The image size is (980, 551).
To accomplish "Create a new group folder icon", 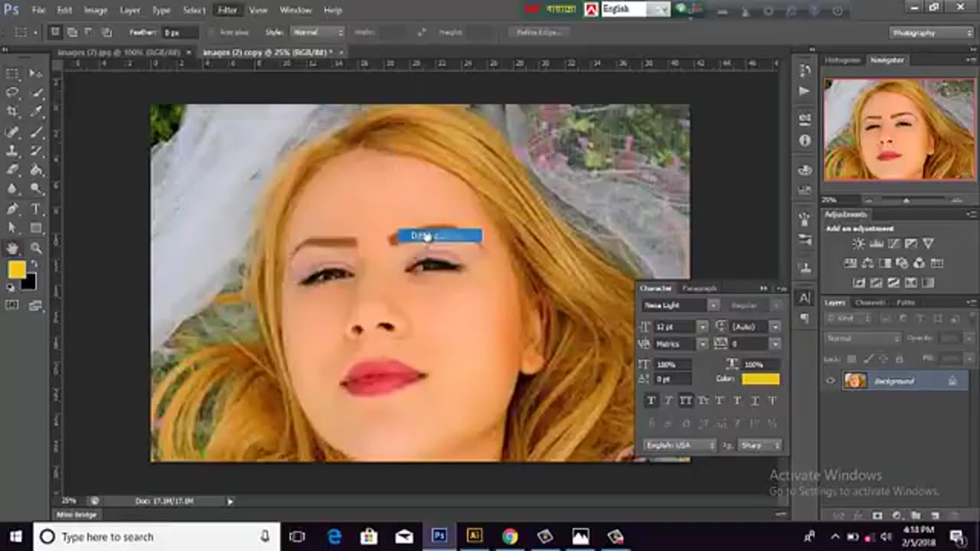I will [x=915, y=516].
